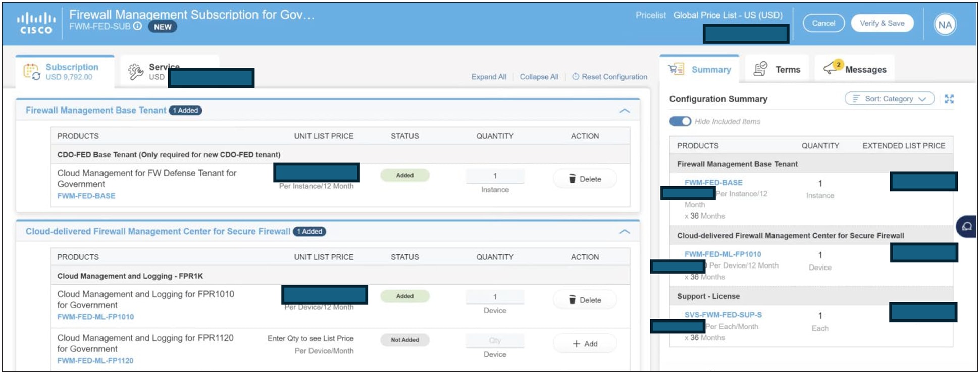Delete the FWM-FED-BASE product
Viewport: 980px width, 374px height.
pyautogui.click(x=585, y=179)
